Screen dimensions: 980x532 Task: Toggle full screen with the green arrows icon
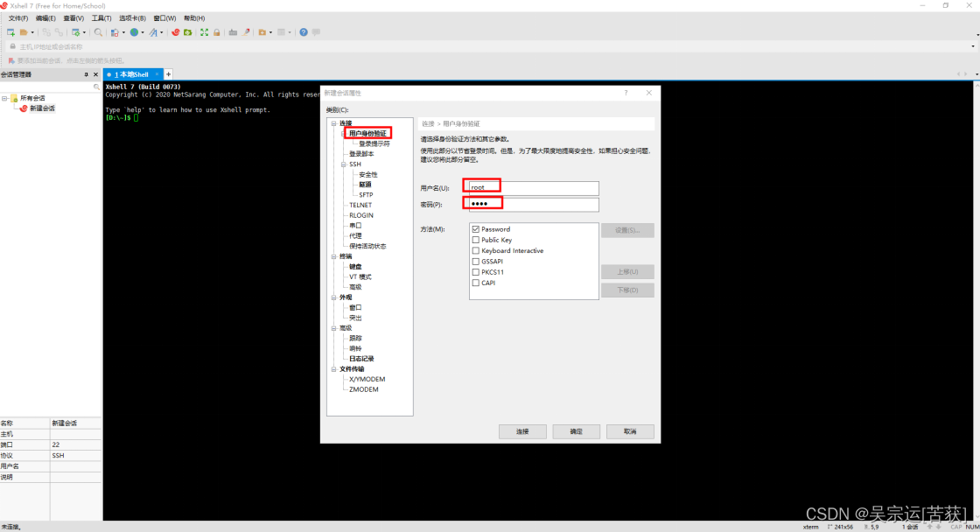(205, 31)
